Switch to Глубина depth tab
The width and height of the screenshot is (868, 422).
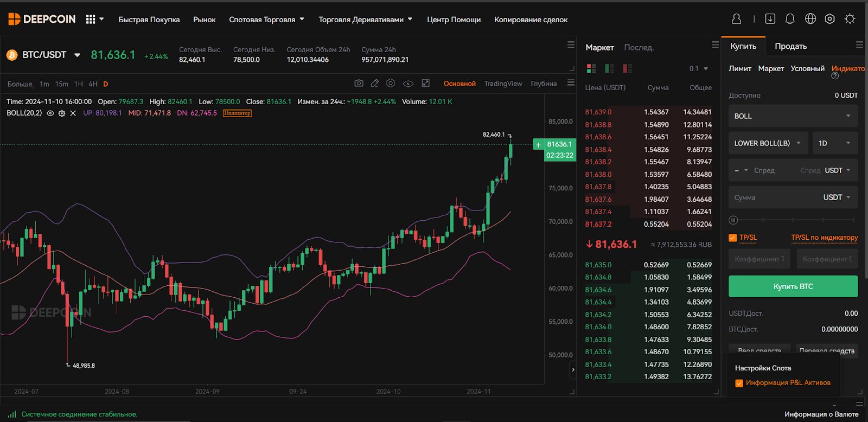[x=544, y=84]
